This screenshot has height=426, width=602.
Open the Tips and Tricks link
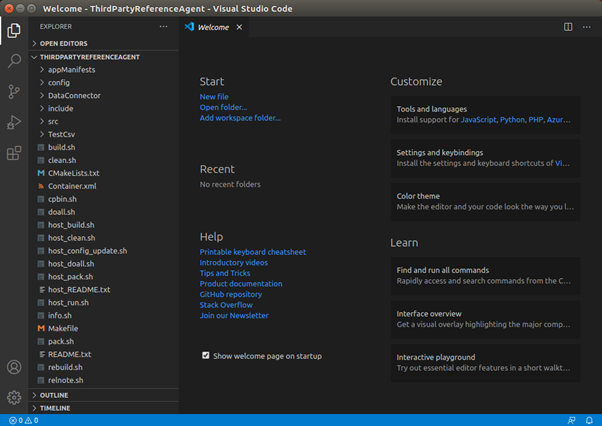tap(225, 273)
